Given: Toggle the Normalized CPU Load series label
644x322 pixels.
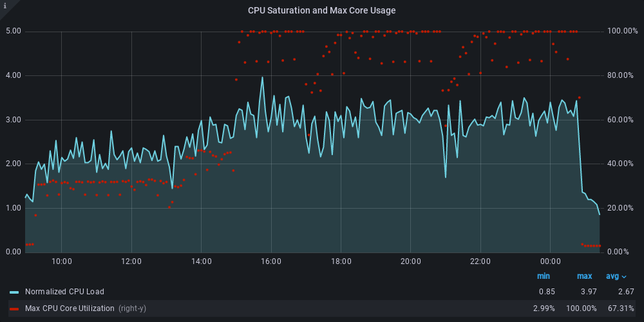Looking at the screenshot, I should (64, 292).
